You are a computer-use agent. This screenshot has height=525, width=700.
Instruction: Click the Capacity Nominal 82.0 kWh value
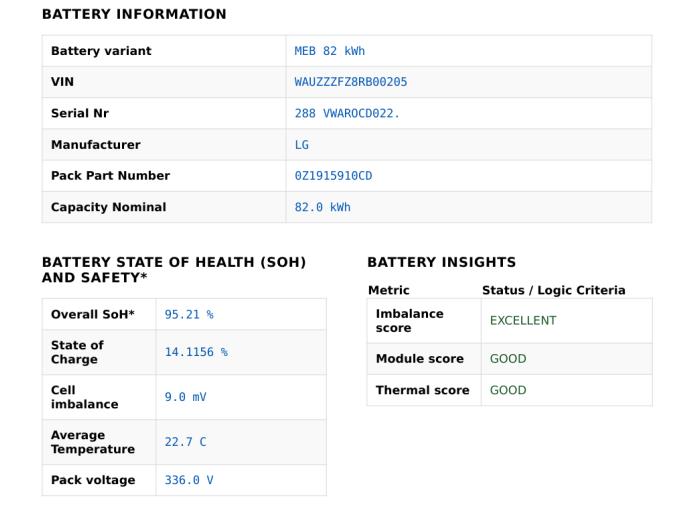click(323, 207)
